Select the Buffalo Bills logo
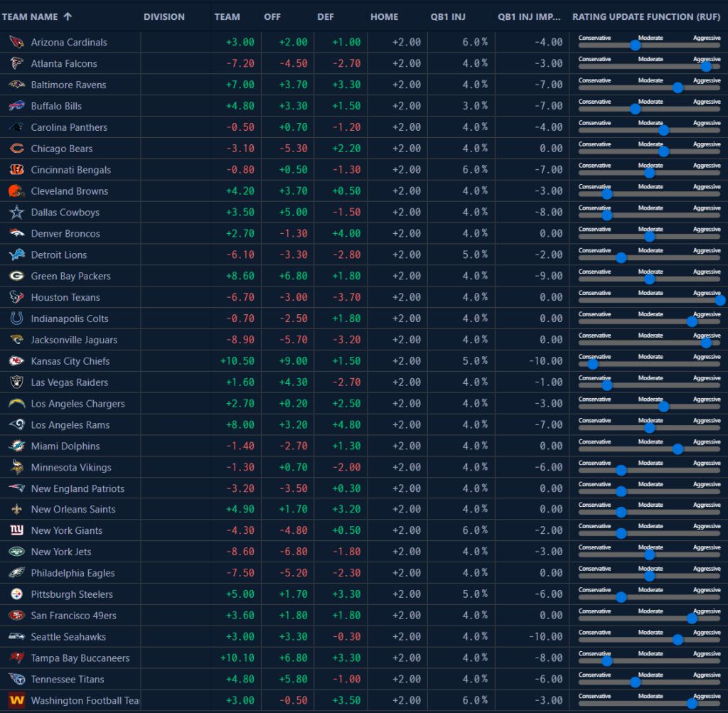This screenshot has width=728, height=713. [17, 106]
